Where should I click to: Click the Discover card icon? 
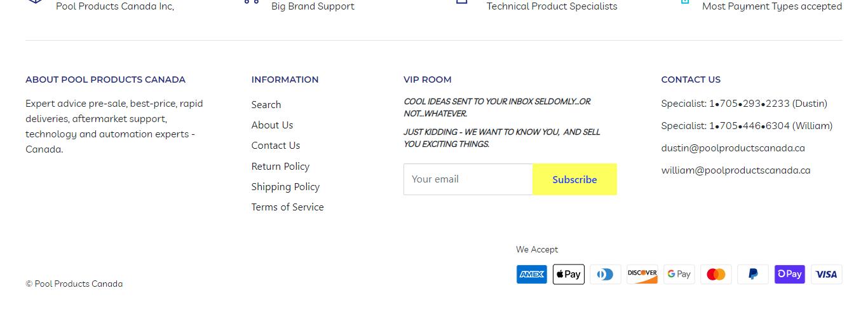point(642,274)
